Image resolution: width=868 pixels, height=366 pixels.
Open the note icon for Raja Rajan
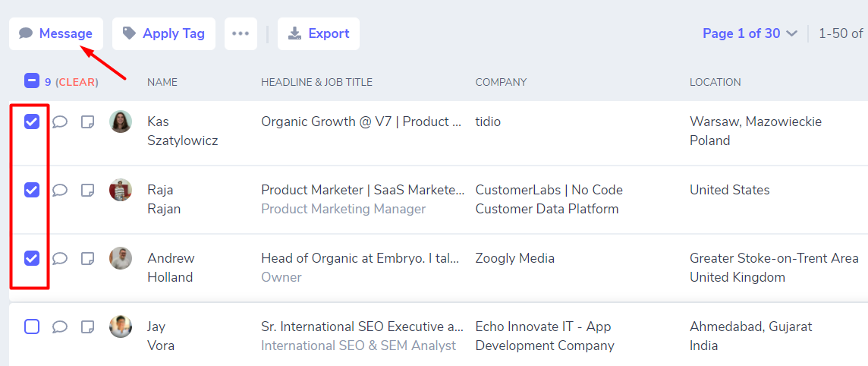click(x=88, y=190)
